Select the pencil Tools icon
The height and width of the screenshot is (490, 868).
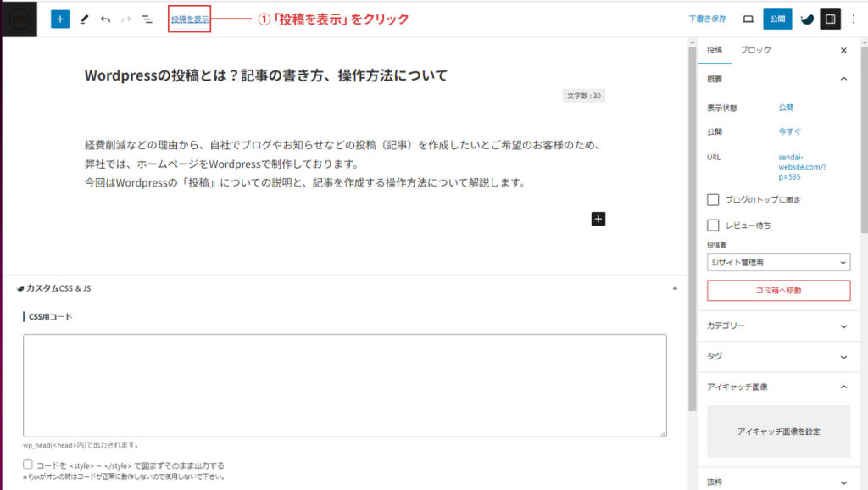[x=84, y=19]
